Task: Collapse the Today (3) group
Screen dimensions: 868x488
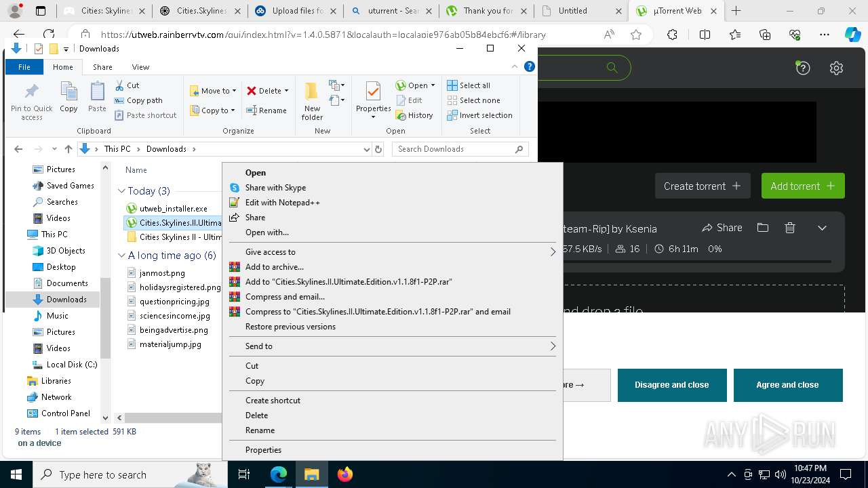Action: point(121,191)
